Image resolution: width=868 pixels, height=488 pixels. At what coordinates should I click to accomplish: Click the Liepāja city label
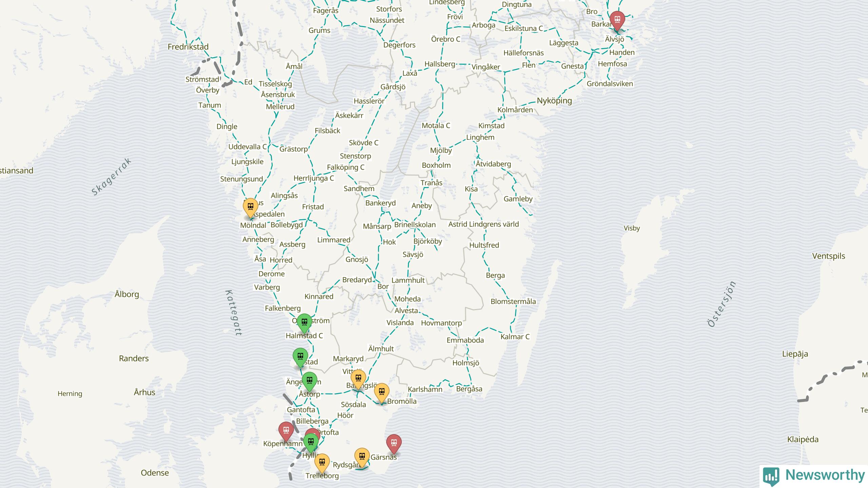click(795, 354)
